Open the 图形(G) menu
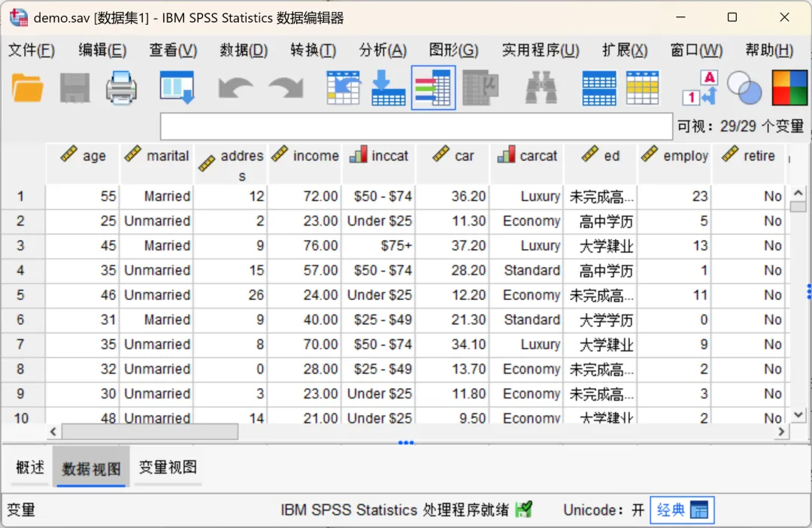The height and width of the screenshot is (528, 812). pyautogui.click(x=453, y=50)
